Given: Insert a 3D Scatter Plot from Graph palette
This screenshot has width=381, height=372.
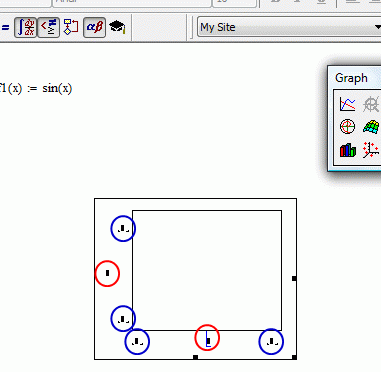Looking at the screenshot, I should tap(371, 150).
